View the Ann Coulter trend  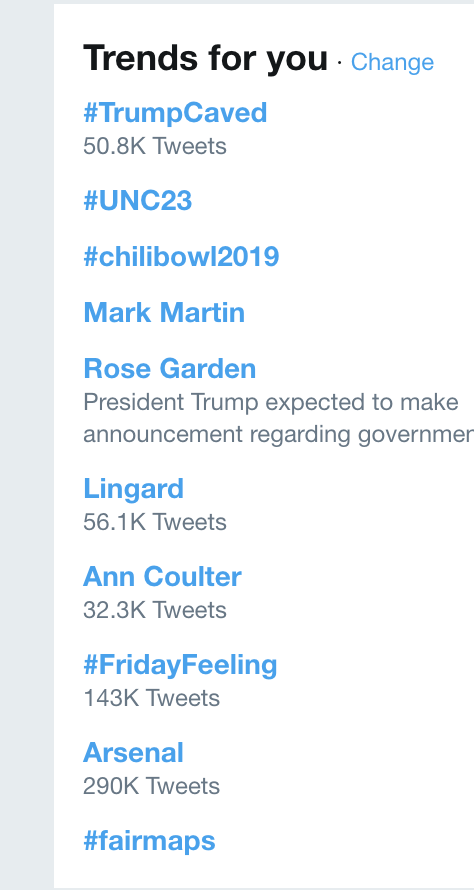162,577
